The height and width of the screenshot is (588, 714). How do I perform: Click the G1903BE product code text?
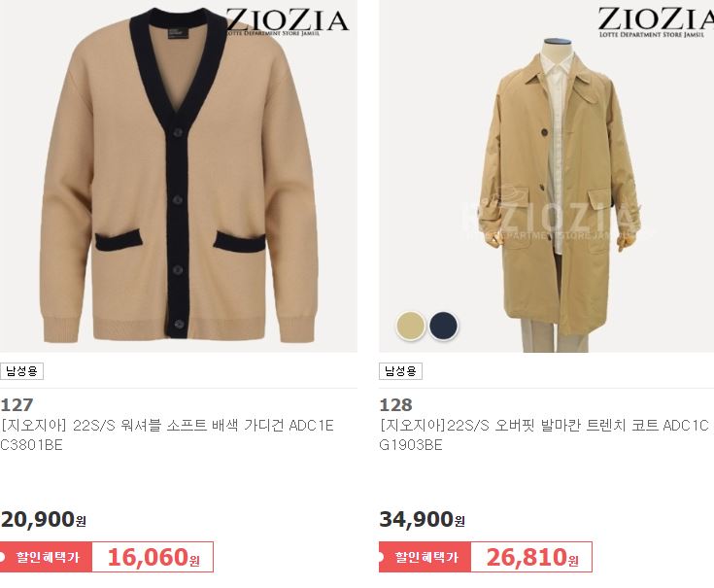pyautogui.click(x=410, y=445)
